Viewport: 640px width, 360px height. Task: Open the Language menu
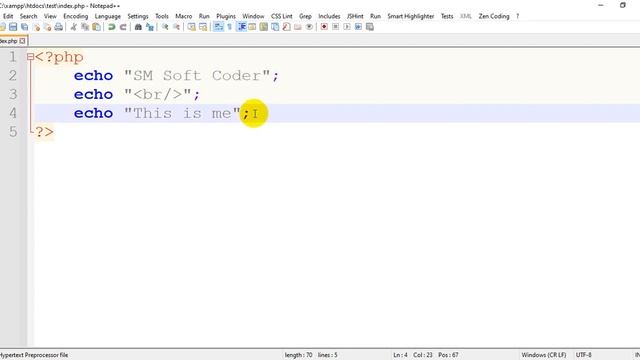pyautogui.click(x=108, y=16)
